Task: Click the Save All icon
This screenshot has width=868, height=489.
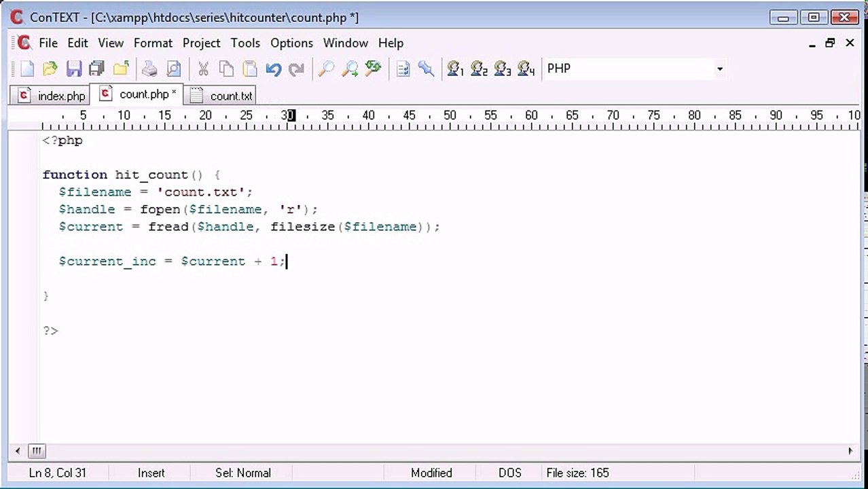Action: tap(96, 69)
